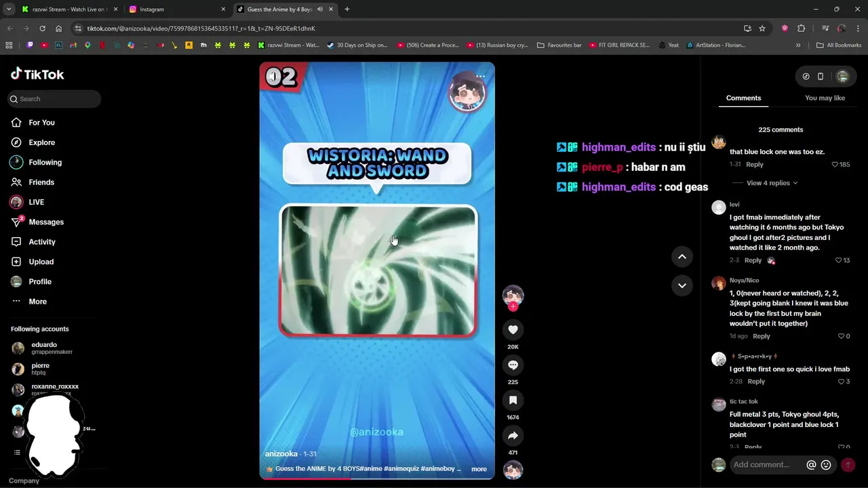Switch to the Comments tab
The height and width of the screenshot is (488, 868).
(x=743, y=98)
